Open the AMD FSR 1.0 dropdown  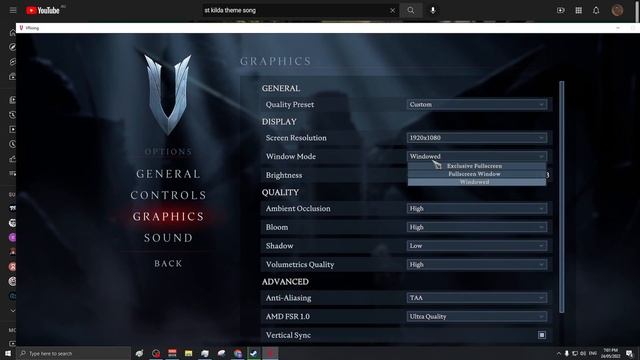click(x=477, y=316)
